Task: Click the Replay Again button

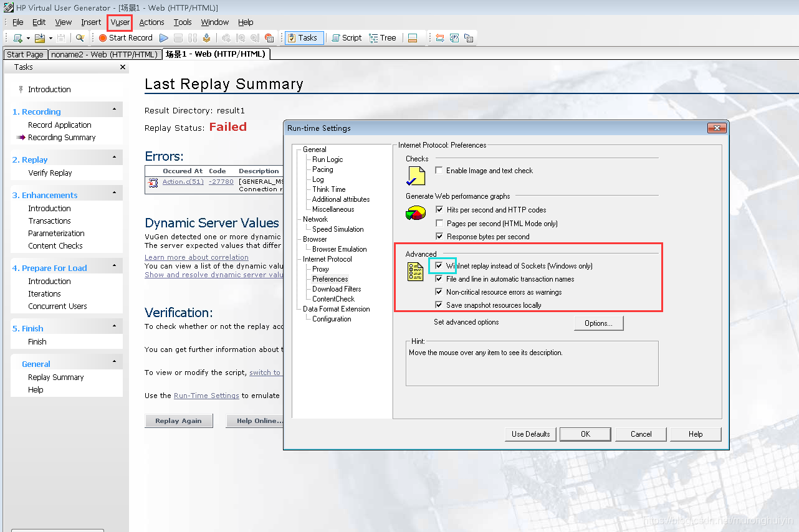Action: 178,420
